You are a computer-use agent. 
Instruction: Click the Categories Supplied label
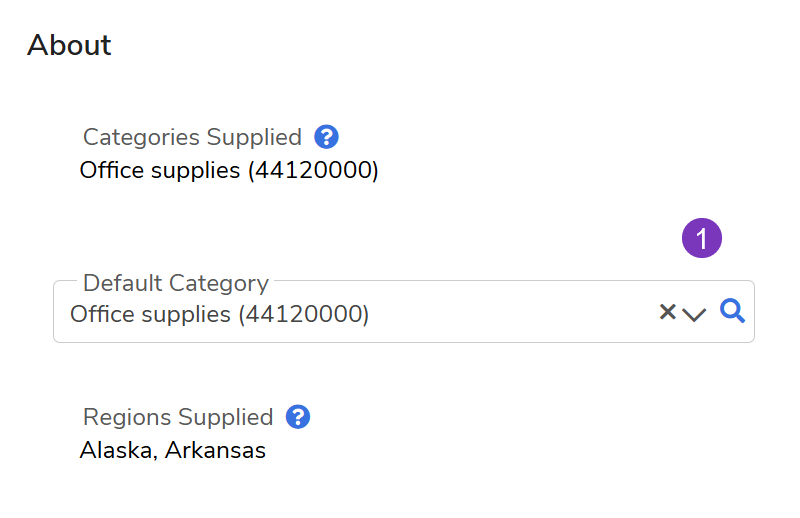tap(192, 137)
